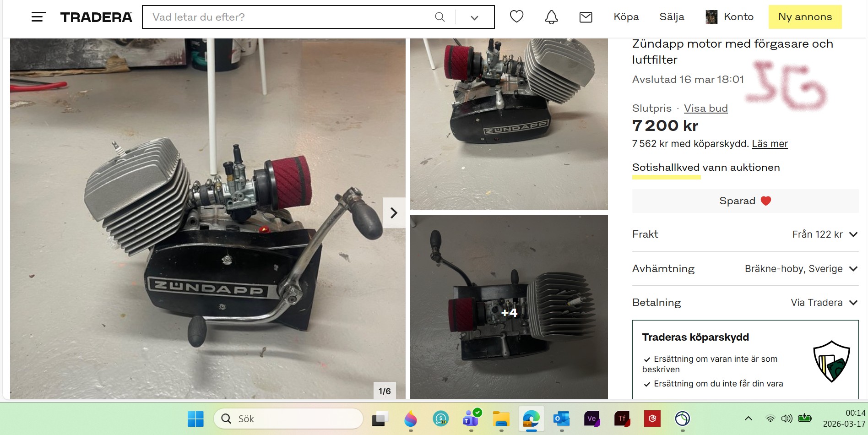Open the hamburger menu next to Tradera logo
This screenshot has height=435, width=868.
[x=38, y=17]
